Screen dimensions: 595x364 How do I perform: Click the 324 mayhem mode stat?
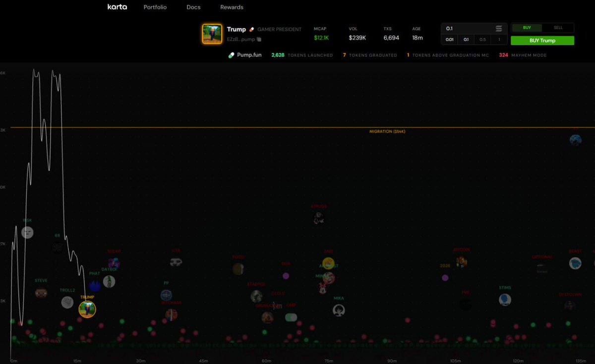[523, 55]
